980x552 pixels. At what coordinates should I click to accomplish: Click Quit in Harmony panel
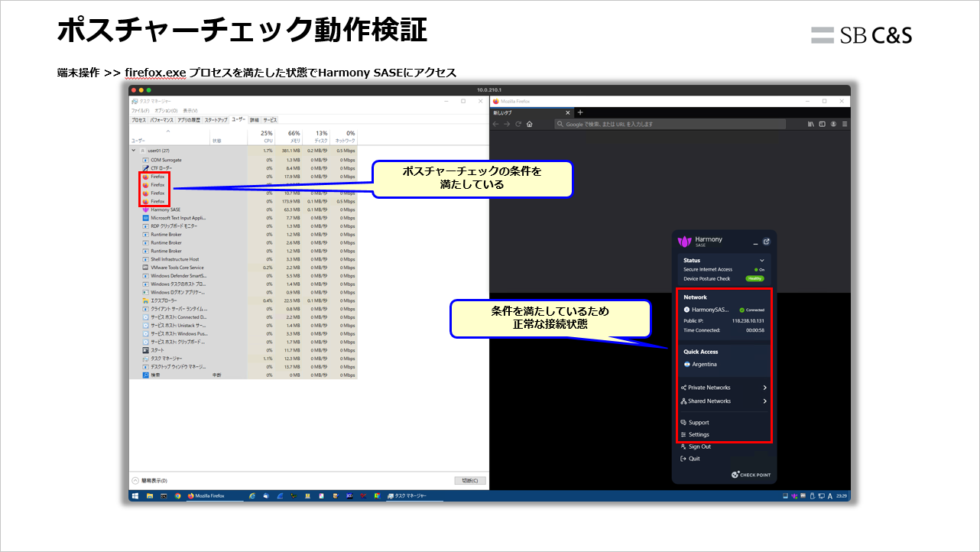(690, 459)
